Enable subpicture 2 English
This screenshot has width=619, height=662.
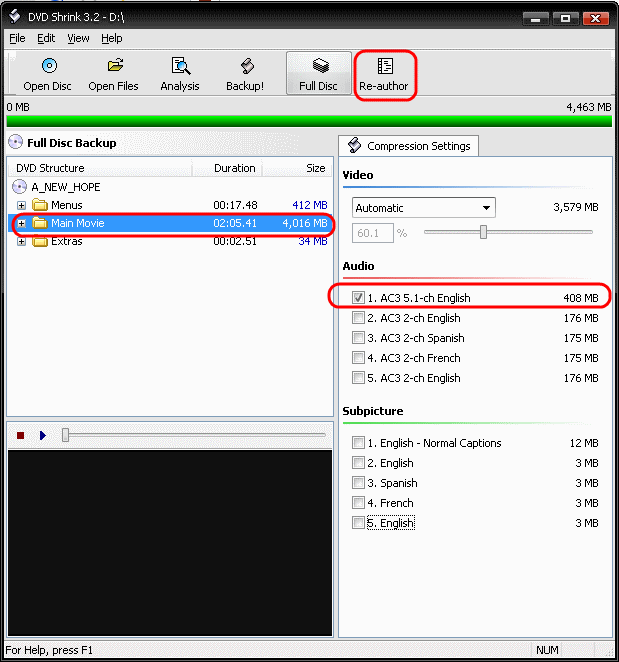coord(358,463)
